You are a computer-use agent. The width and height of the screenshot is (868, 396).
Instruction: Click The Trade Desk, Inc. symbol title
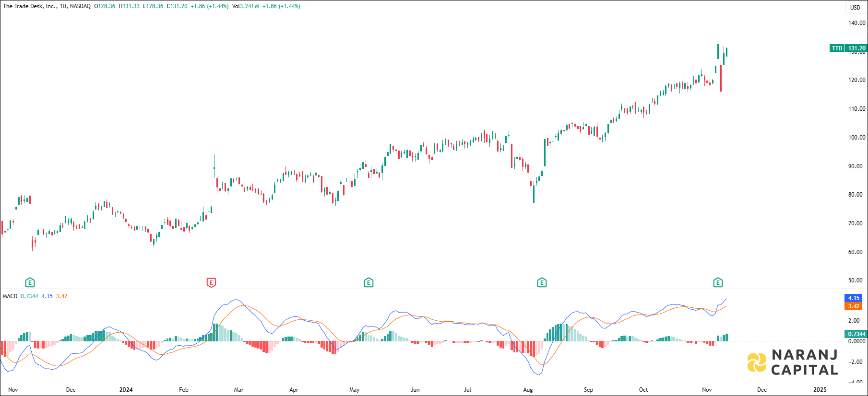(x=30, y=6)
